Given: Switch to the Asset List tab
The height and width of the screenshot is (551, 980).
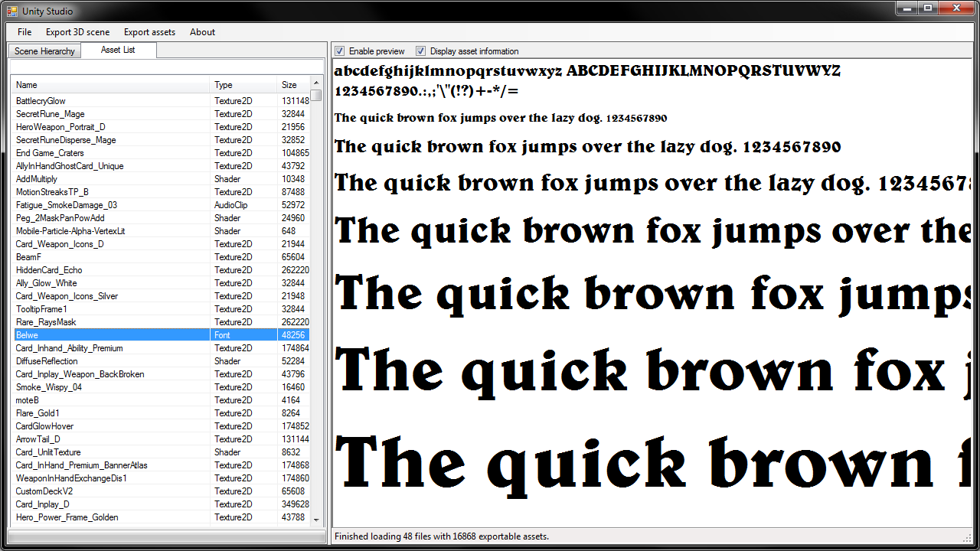Looking at the screenshot, I should click(x=118, y=51).
